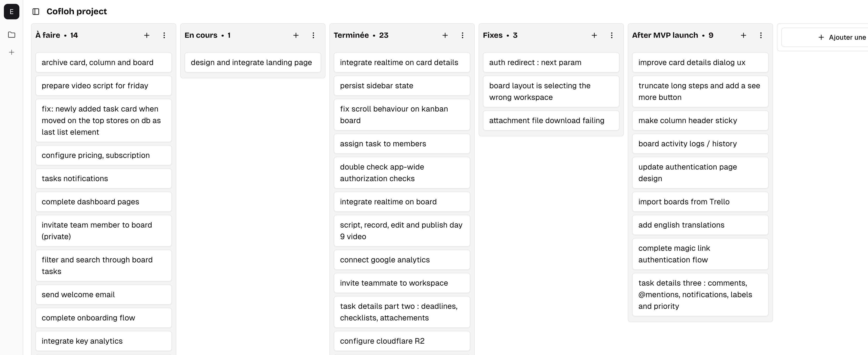Open the Terminée column three-dot menu

pyautogui.click(x=463, y=35)
